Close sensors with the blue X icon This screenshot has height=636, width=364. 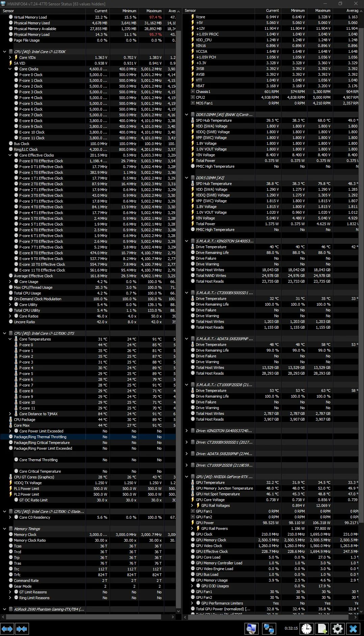coord(353,629)
